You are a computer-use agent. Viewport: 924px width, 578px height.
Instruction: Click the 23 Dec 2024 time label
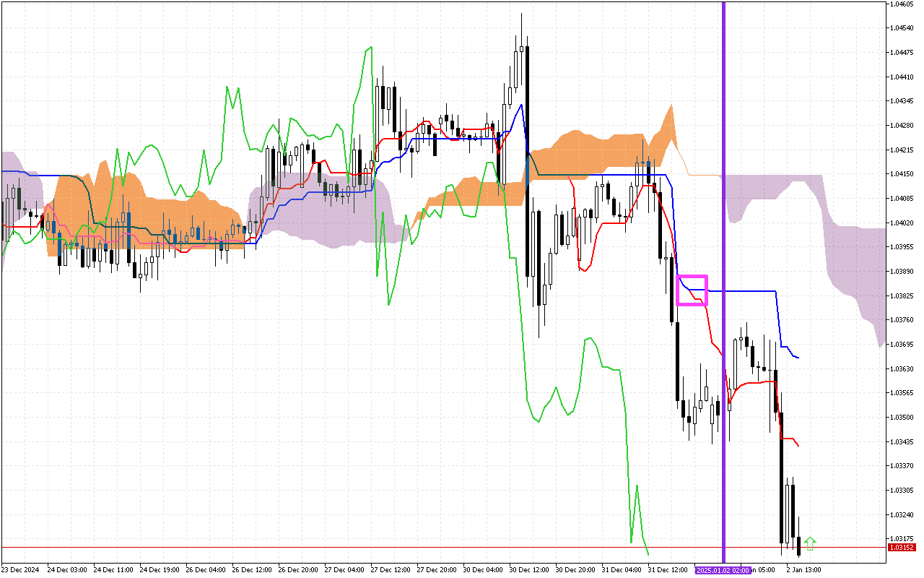(x=21, y=570)
